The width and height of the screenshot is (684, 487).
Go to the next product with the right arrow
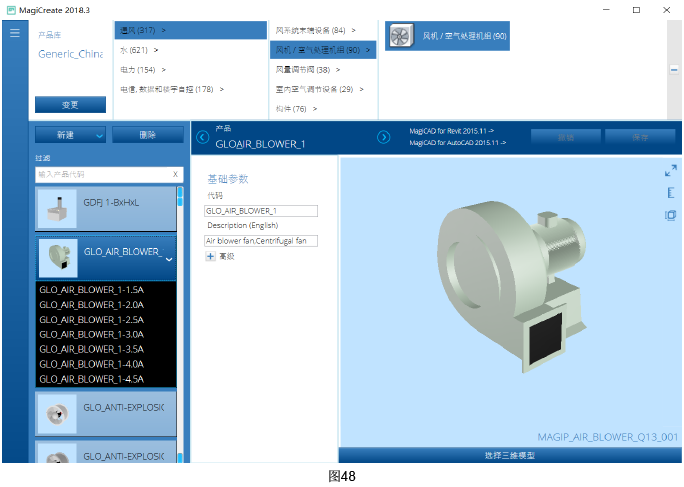click(x=383, y=137)
